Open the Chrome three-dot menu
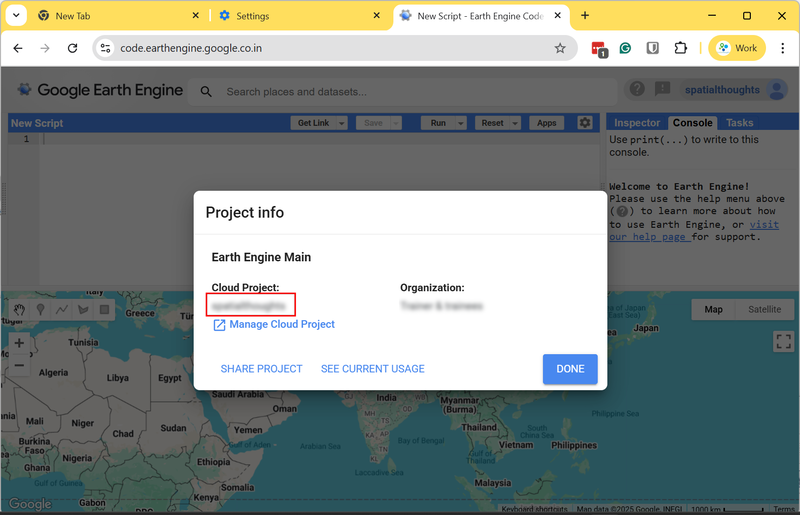The width and height of the screenshot is (800, 515). (x=782, y=48)
